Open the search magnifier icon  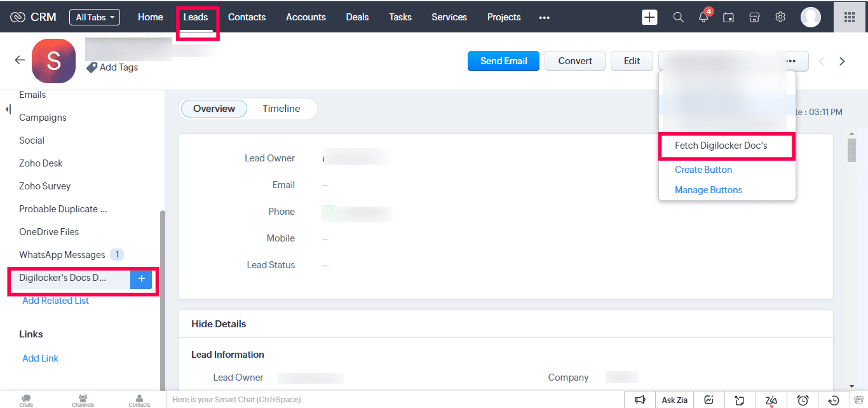coord(679,17)
